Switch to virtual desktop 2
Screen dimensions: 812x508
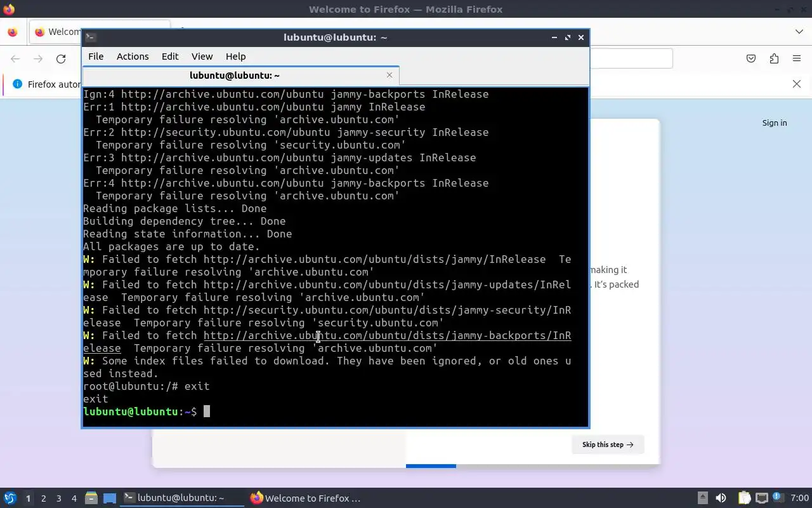pos(43,498)
